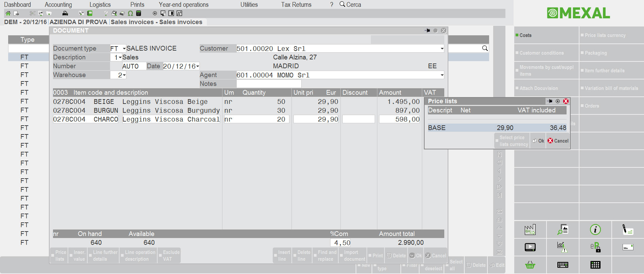This screenshot has width=644, height=274.
Task: Open the Logistics menu
Action: click(x=100, y=5)
